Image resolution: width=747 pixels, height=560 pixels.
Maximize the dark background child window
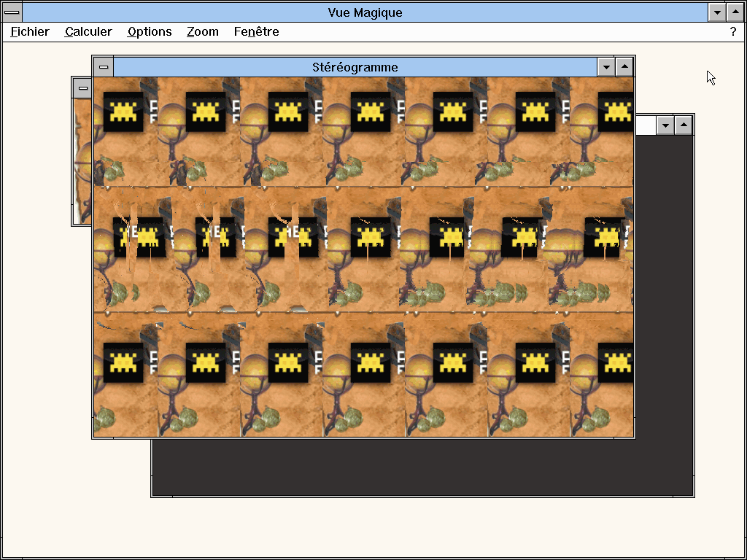[x=684, y=125]
